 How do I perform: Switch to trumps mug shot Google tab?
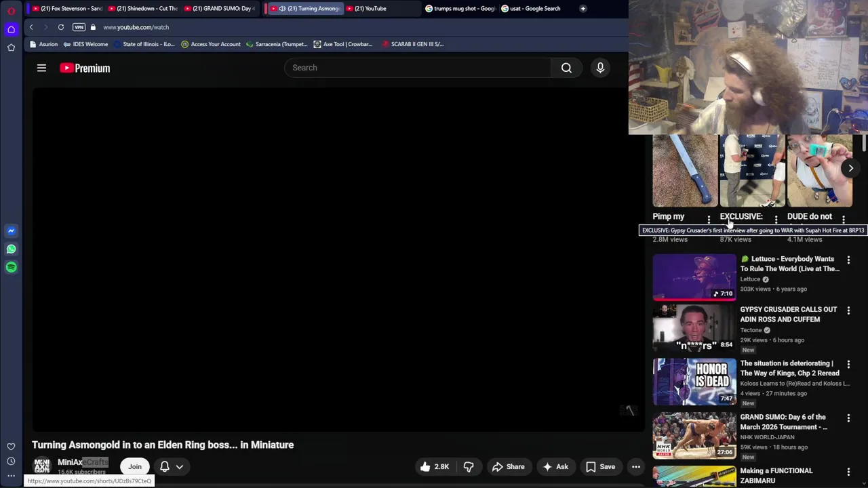pos(460,8)
